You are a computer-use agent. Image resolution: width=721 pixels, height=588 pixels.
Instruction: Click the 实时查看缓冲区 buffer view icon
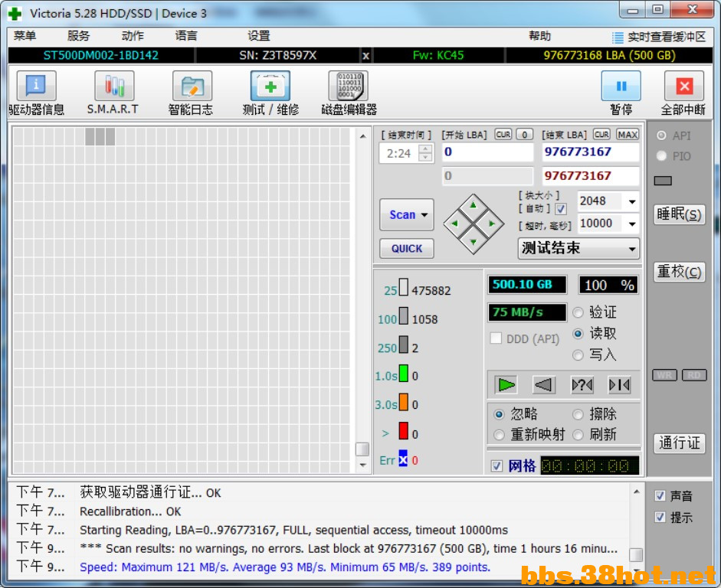click(618, 38)
